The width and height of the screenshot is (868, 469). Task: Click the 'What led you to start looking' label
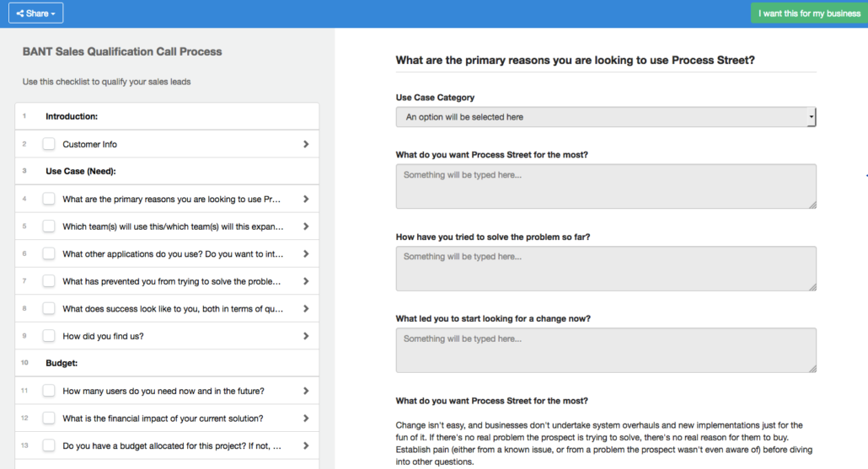point(493,318)
